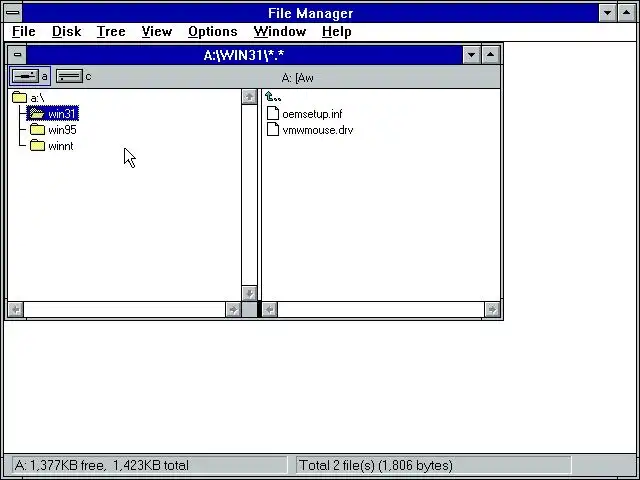The width and height of the screenshot is (640, 480).
Task: Open the View menu
Action: click(x=157, y=31)
